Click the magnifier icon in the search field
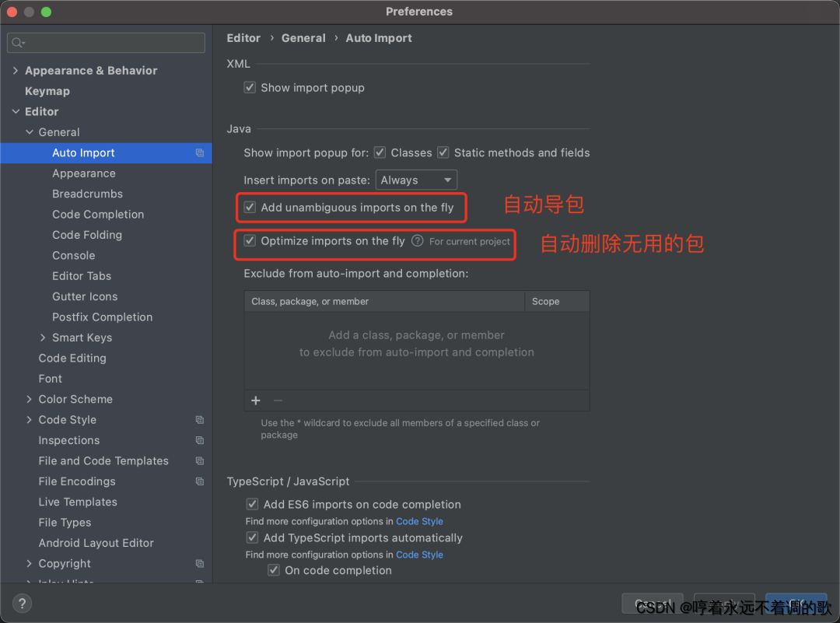The image size is (840, 623). (x=17, y=43)
